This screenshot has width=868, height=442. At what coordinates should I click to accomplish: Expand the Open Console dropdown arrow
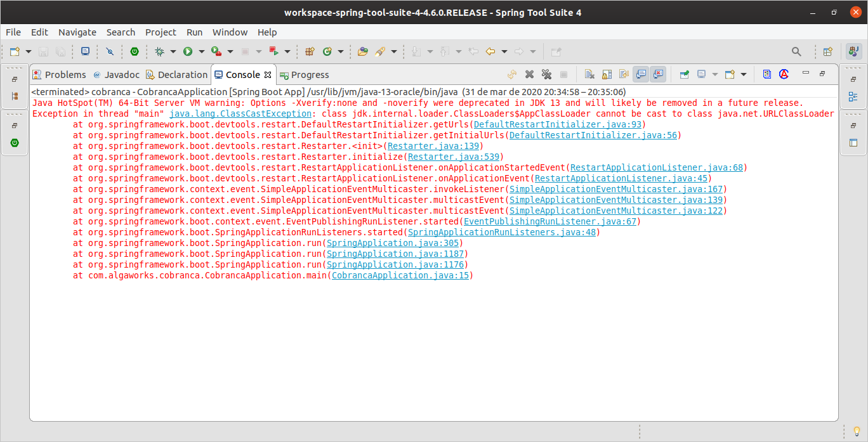click(743, 74)
